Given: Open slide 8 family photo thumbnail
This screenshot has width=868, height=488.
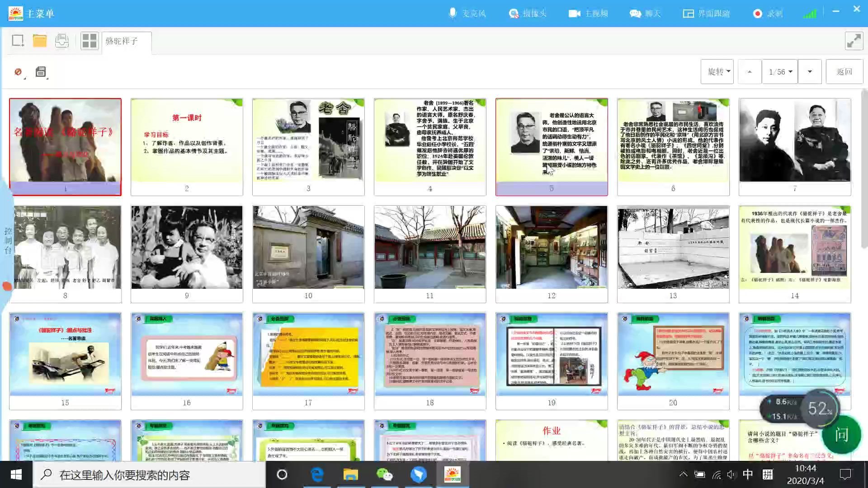Looking at the screenshot, I should point(66,254).
